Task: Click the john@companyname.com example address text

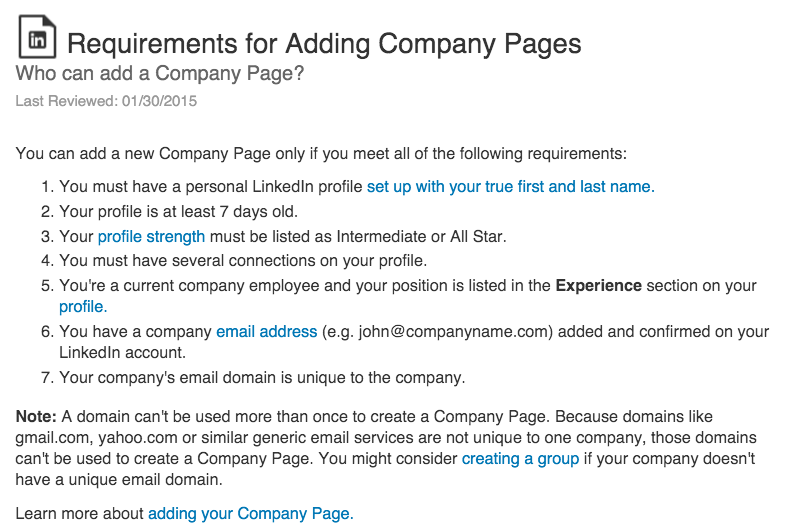Action: pos(455,332)
